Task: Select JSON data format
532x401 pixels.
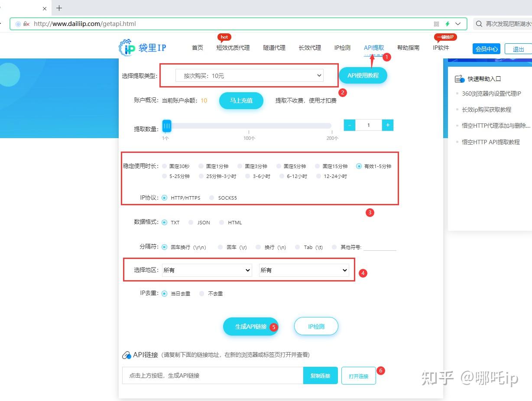Action: coord(191,222)
